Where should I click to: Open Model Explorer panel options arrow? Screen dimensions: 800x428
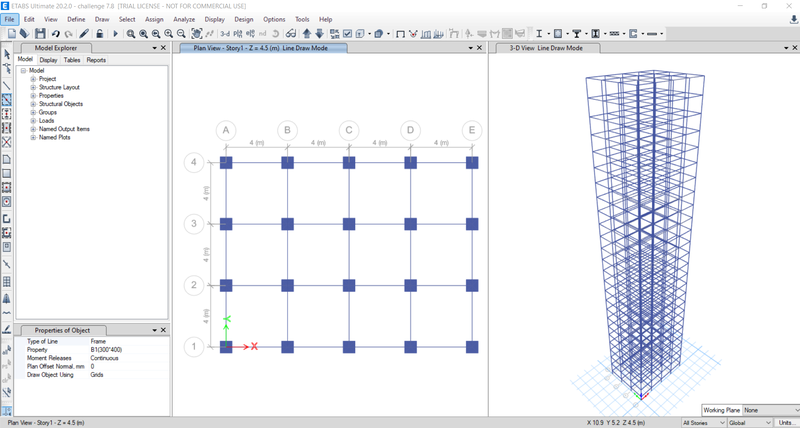click(x=155, y=47)
